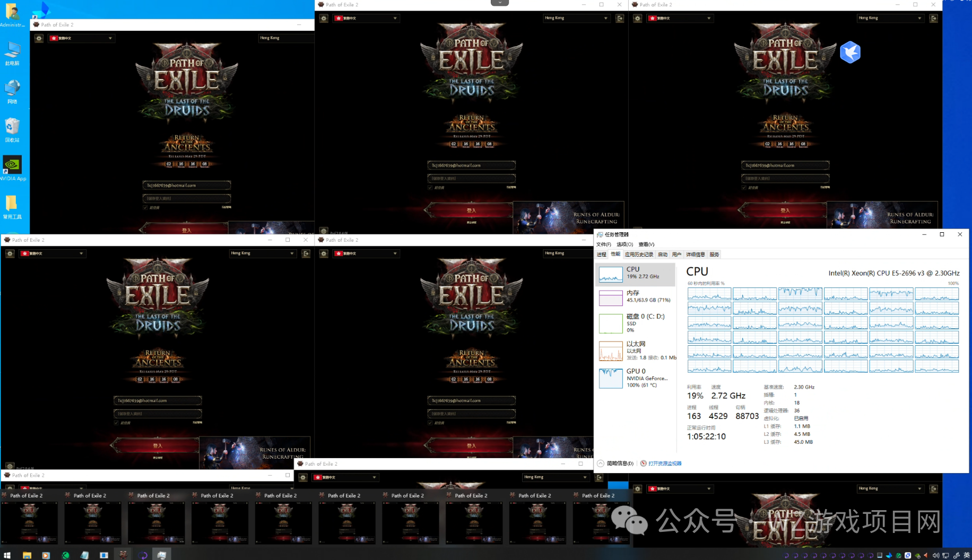This screenshot has height=560, width=972.
Task: Select 以太网 in Task Manager performance sidebar
Action: click(636, 351)
